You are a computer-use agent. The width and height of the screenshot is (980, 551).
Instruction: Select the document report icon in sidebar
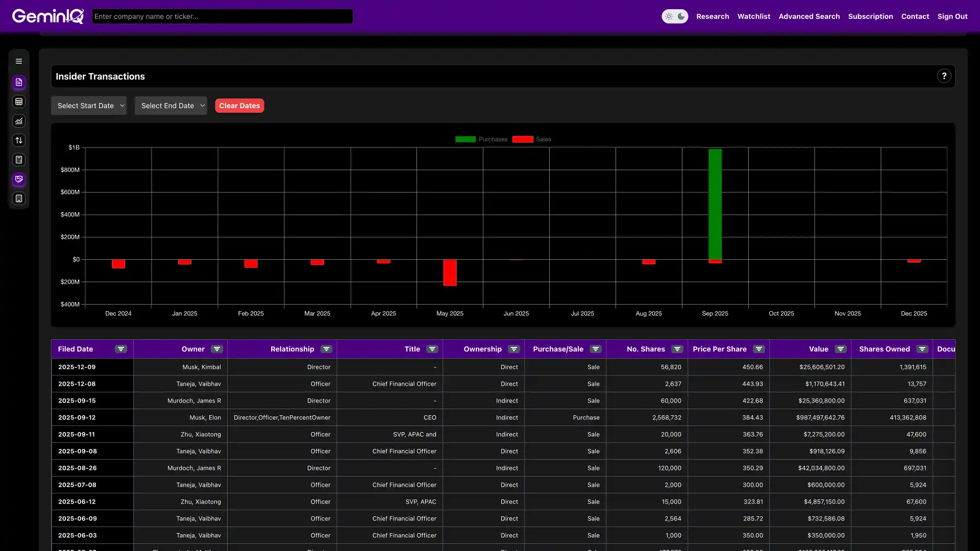coord(19,82)
